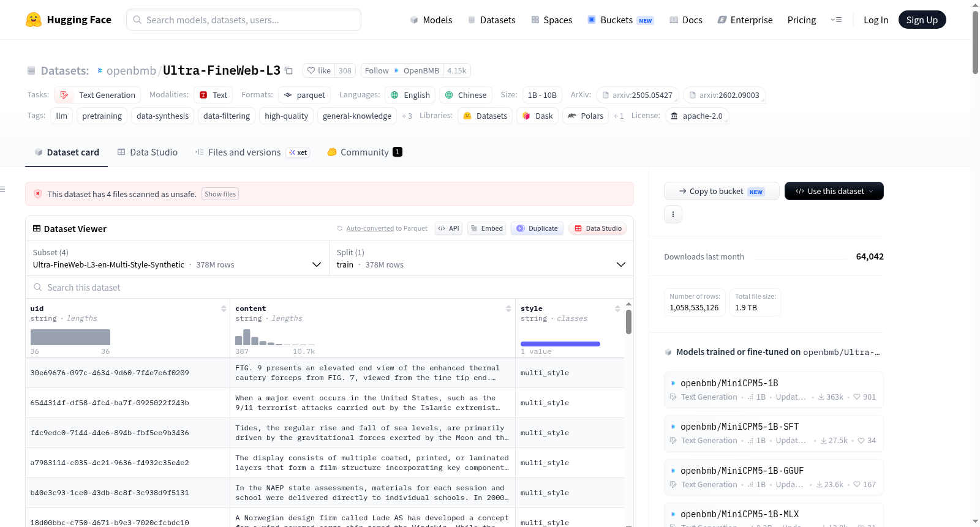Click the style classes value bar
Viewport: 980px width, 527px height.
click(x=560, y=344)
